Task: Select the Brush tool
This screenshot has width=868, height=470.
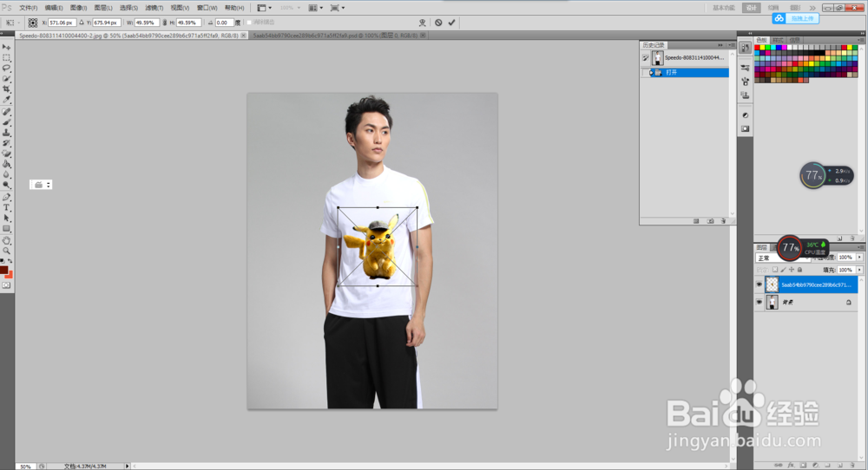Action: [7, 122]
